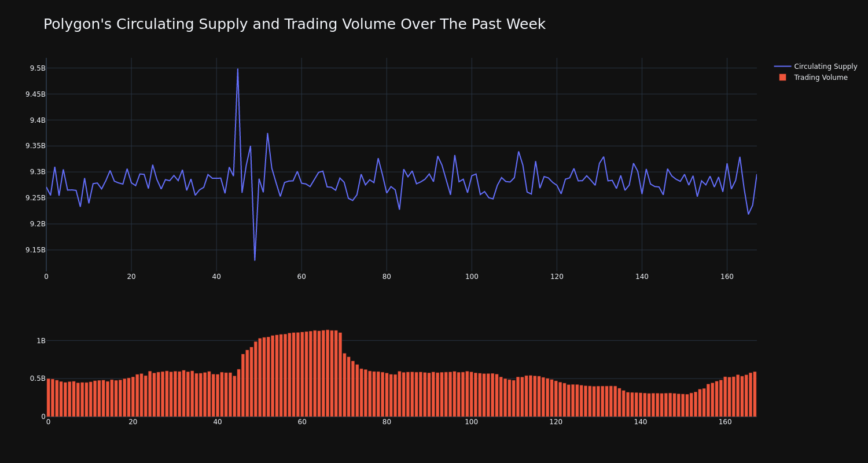Click the 140 tick on volume chart x-axis

pos(641,422)
